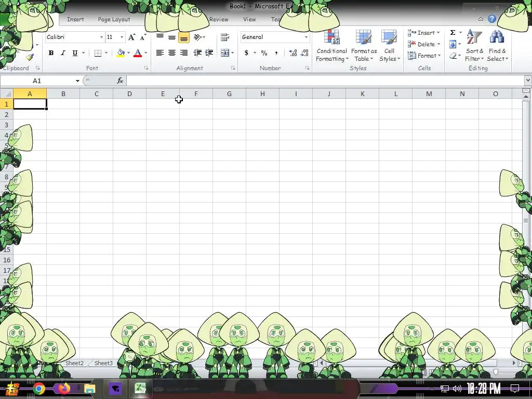Image resolution: width=532 pixels, height=399 pixels.
Task: Open Format as Table gallery
Action: point(364,46)
